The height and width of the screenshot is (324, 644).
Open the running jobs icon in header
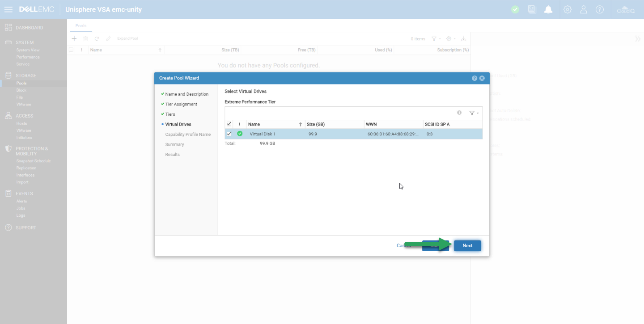[532, 9]
